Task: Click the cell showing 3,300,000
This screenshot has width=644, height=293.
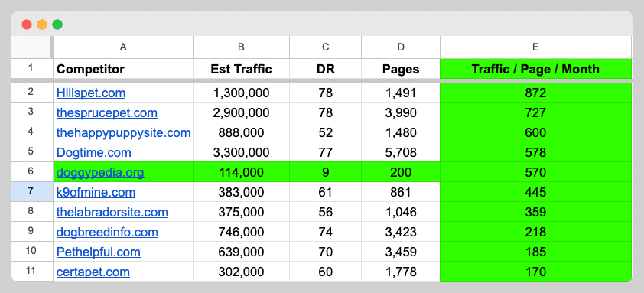Action: tap(241, 152)
